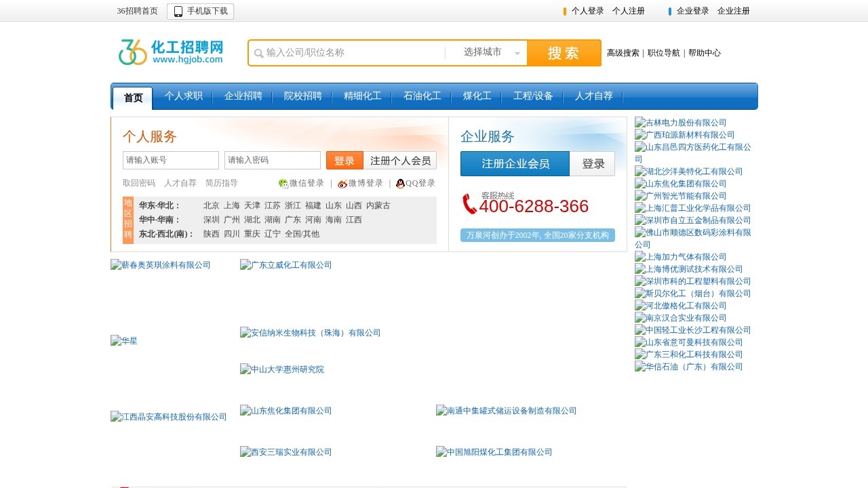The height and width of the screenshot is (488, 868).
Task: Open 河北傲格化工有限公司 sidebar link
Action: pyautogui.click(x=681, y=306)
